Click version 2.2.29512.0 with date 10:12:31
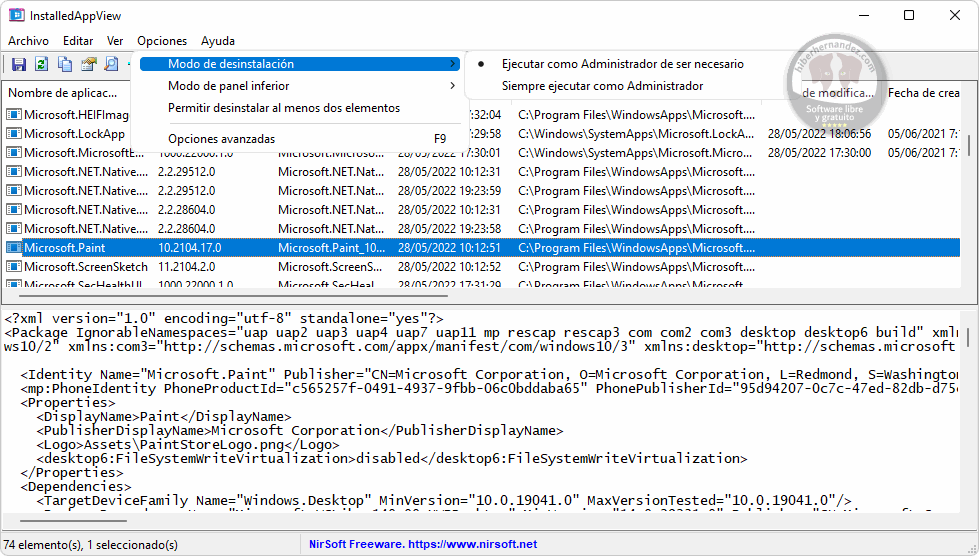 coord(187,172)
